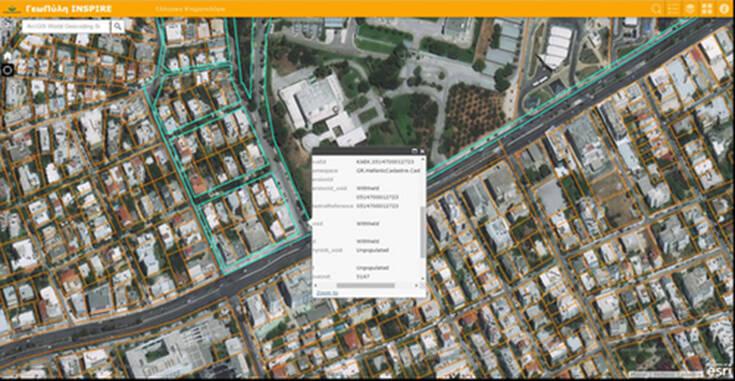This screenshot has height=381, width=735.
Task: Click the Greek subtitle text in header
Action: point(190,9)
